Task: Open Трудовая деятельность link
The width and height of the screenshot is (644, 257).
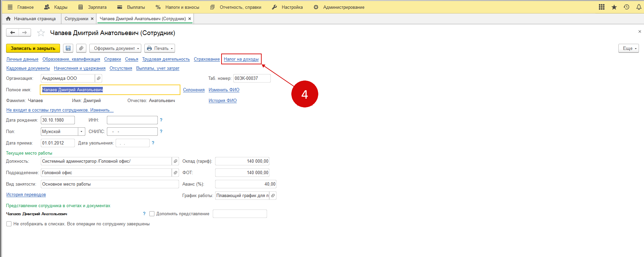Action: coord(166,59)
